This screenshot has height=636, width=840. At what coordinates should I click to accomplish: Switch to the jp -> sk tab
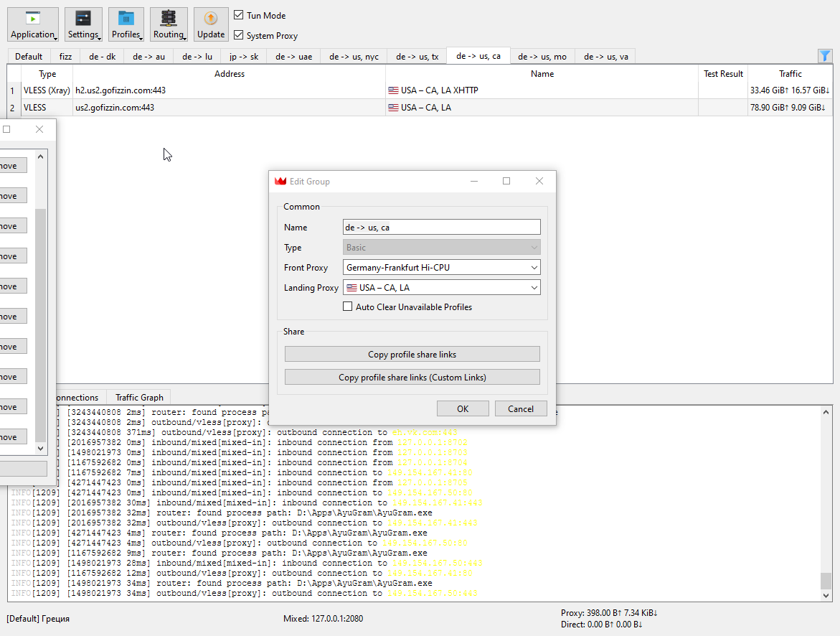click(244, 56)
